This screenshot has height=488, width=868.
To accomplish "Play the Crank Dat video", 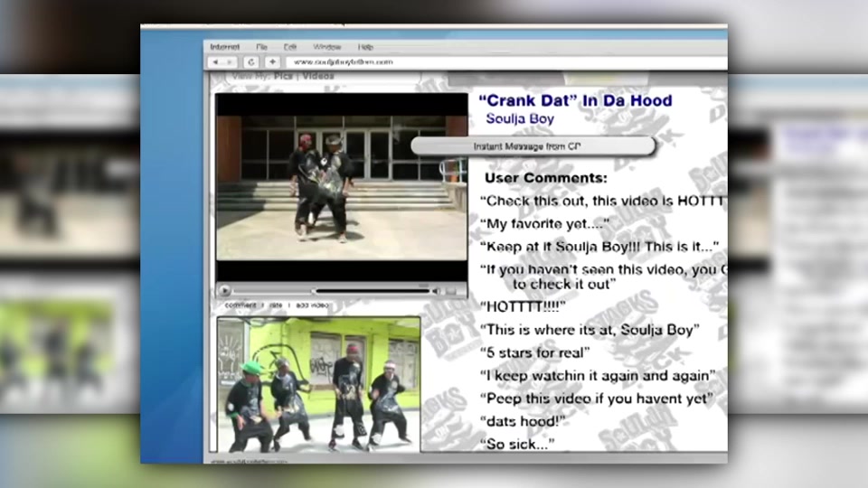I will click(x=224, y=290).
